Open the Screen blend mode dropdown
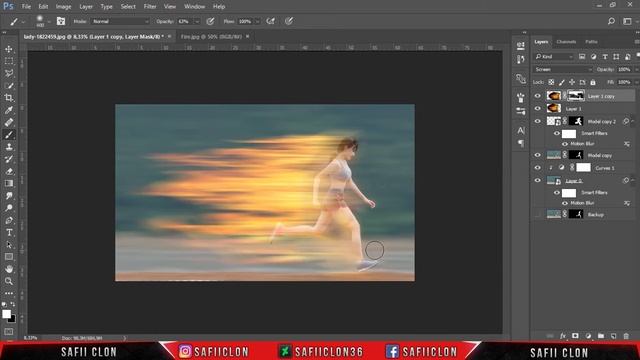Viewport: 640px width, 360px height. (x=563, y=69)
